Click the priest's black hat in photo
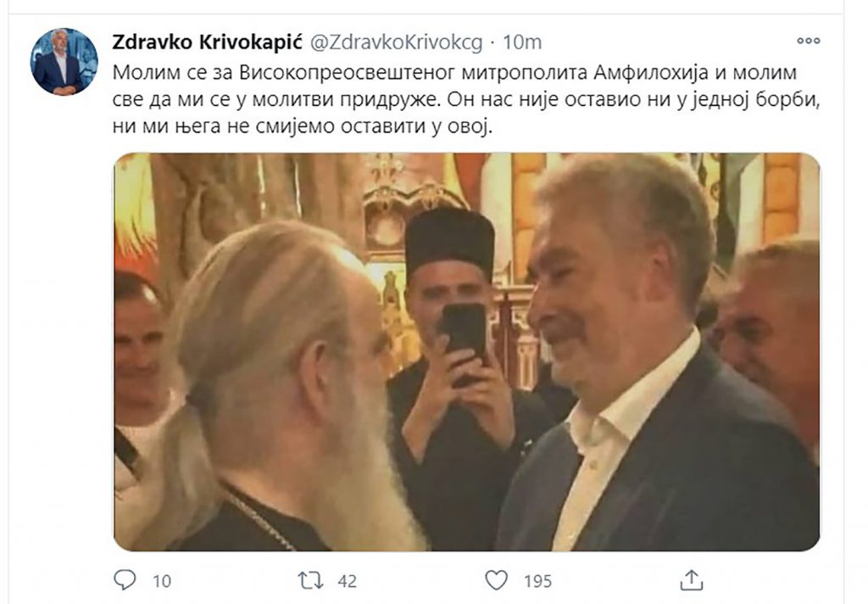Image resolution: width=868 pixels, height=604 pixels. pyautogui.click(x=449, y=240)
